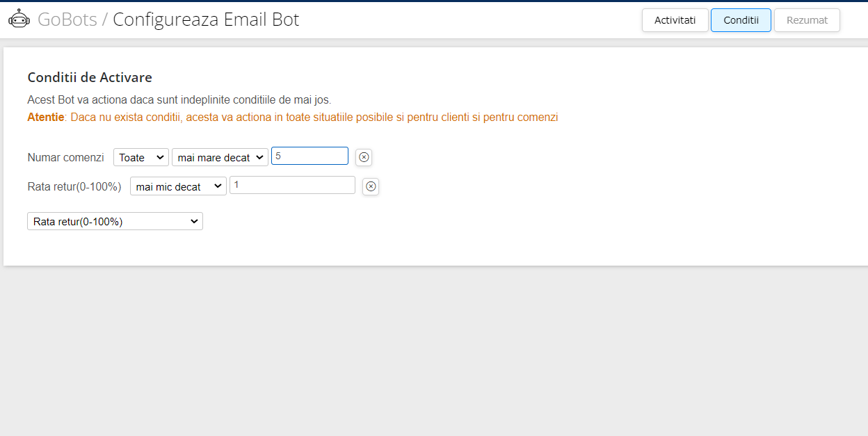The image size is (868, 436).
Task: Click the GoBots robot logo icon
Action: click(x=19, y=19)
